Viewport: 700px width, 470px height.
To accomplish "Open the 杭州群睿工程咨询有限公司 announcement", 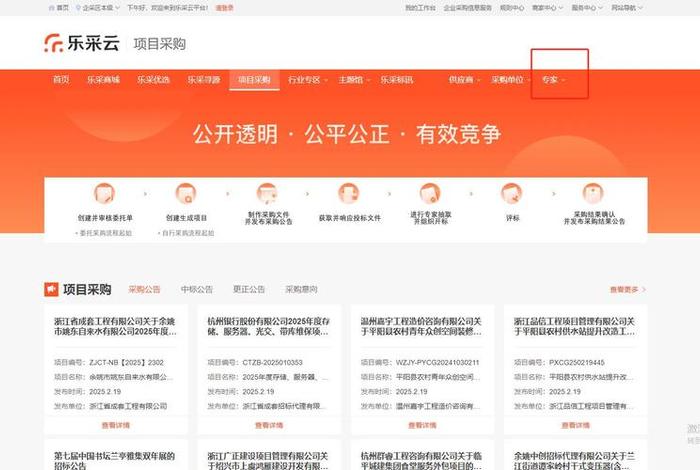I will [421, 461].
